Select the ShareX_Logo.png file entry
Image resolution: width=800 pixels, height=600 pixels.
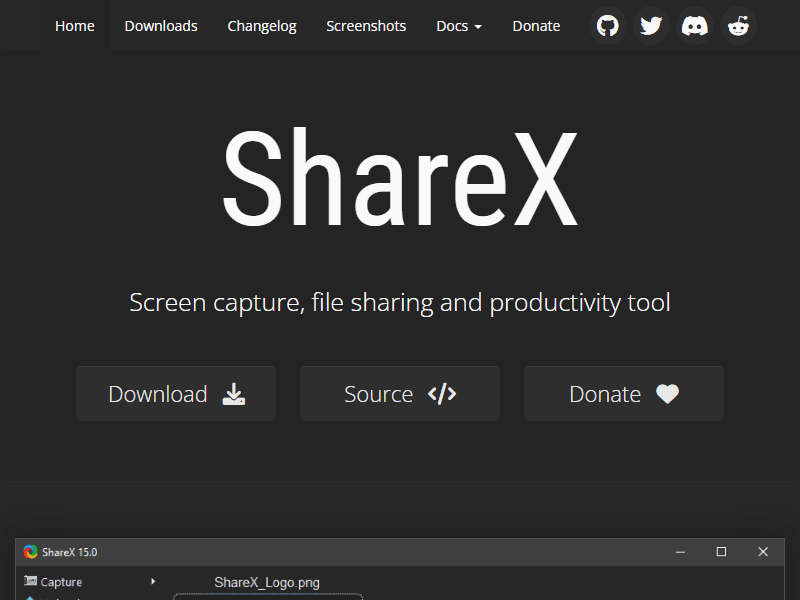tap(267, 582)
